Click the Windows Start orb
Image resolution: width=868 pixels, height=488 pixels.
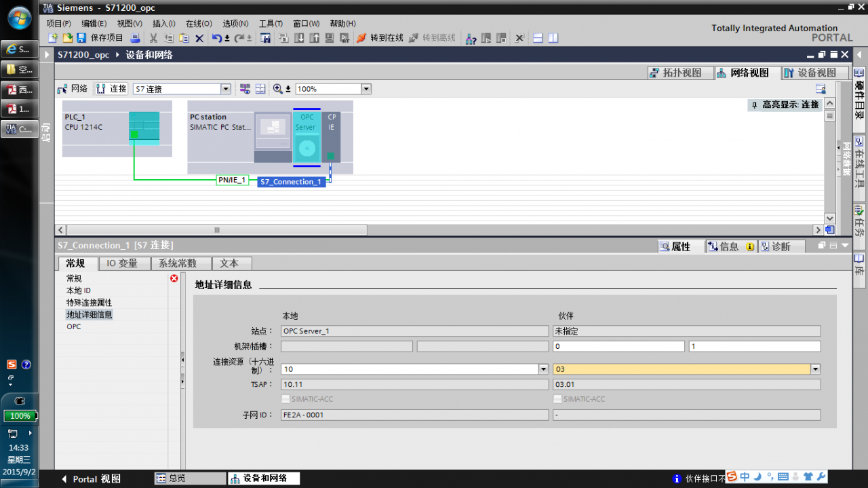point(20,18)
